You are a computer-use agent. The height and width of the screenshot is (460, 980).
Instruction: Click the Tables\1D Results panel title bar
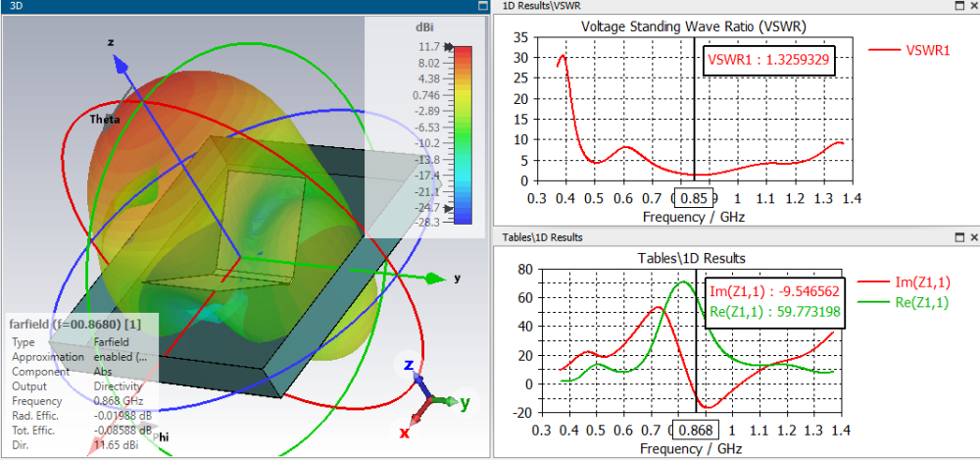pyautogui.click(x=543, y=237)
